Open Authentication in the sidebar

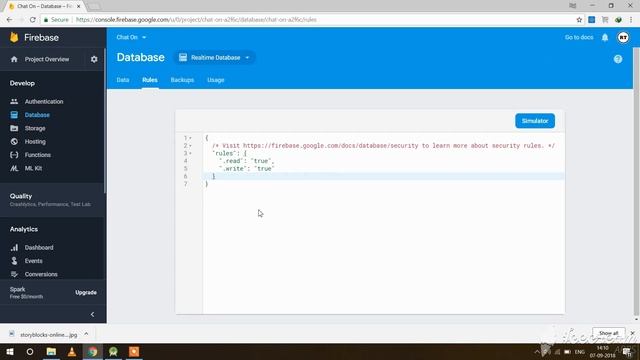pyautogui.click(x=44, y=101)
